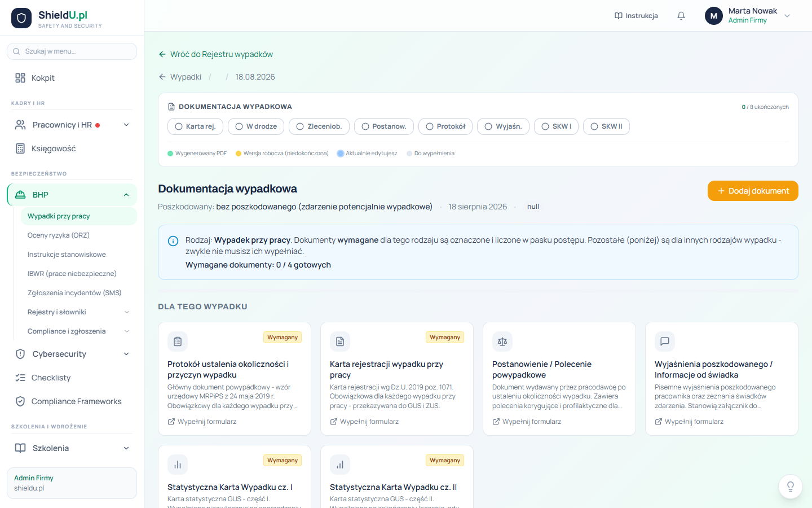Open Compliance Frameworks
Screen dimensions: 812x508
pyautogui.click(x=72, y=401)
